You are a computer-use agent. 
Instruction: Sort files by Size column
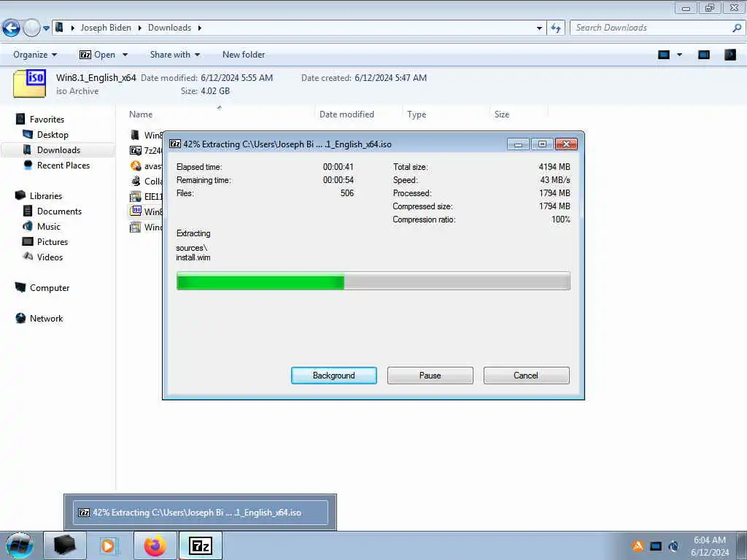[x=502, y=114]
